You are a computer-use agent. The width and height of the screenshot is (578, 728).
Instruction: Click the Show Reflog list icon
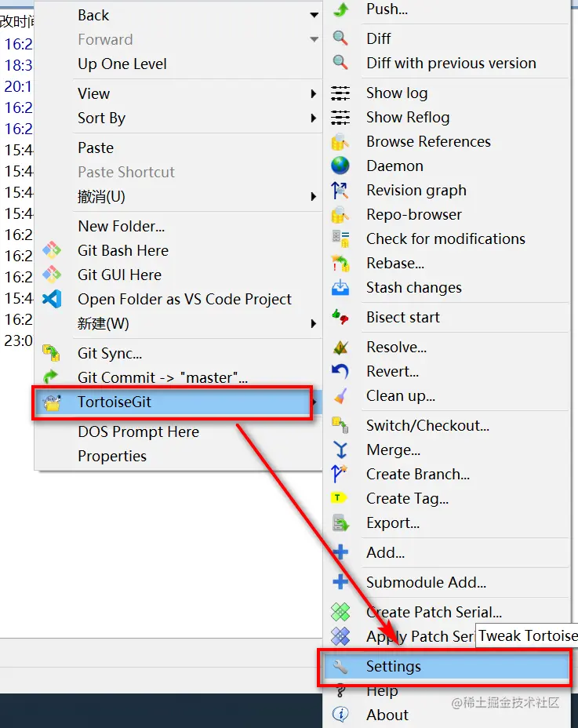[x=340, y=118]
